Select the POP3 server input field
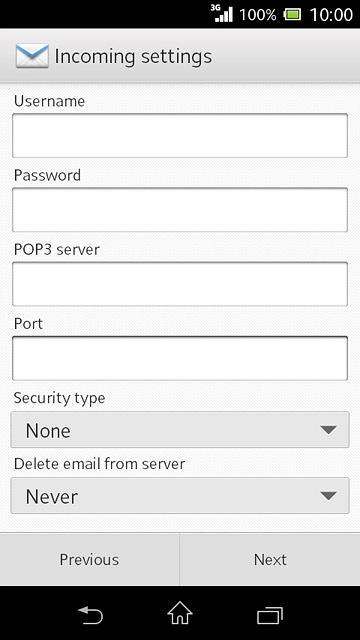The height and width of the screenshot is (640, 360). tap(180, 284)
